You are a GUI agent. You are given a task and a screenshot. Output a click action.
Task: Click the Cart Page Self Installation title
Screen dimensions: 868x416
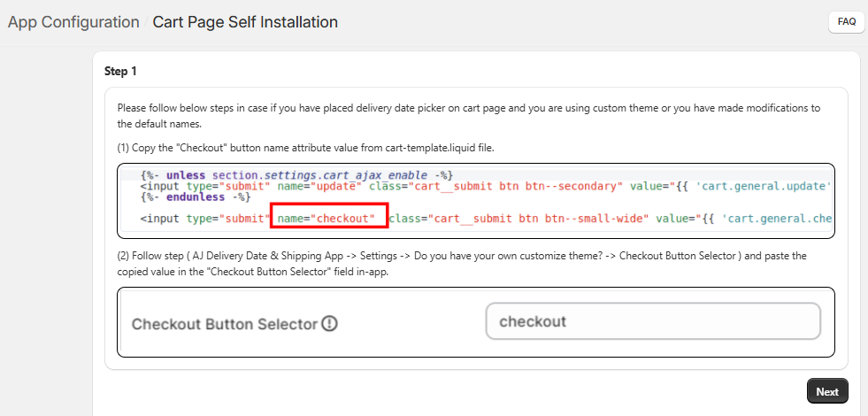(245, 22)
